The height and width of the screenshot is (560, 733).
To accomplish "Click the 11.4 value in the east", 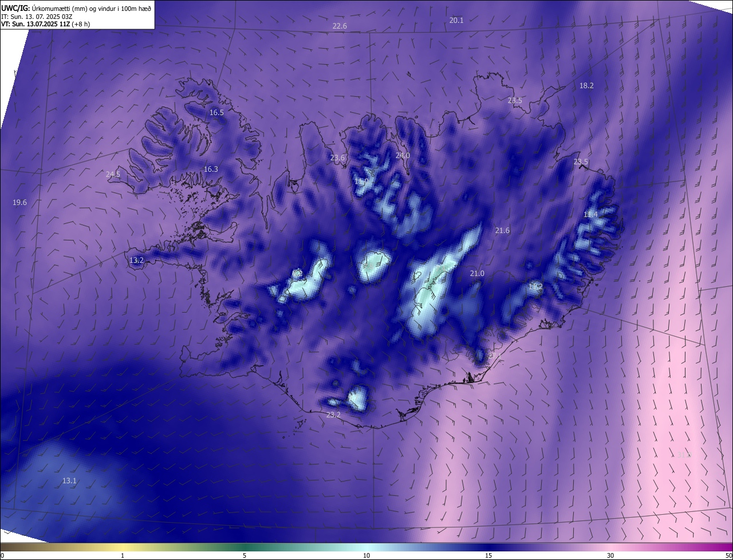I will click(590, 214).
